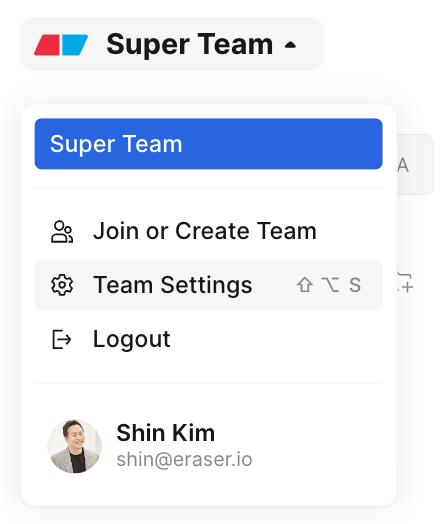Click the S shortcut key hint
The width and height of the screenshot is (446, 524).
355,285
